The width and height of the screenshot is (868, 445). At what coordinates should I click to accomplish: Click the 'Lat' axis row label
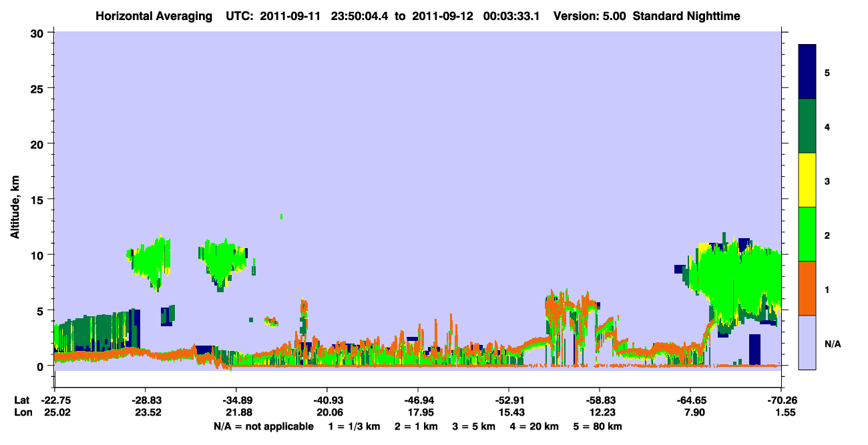(21, 400)
